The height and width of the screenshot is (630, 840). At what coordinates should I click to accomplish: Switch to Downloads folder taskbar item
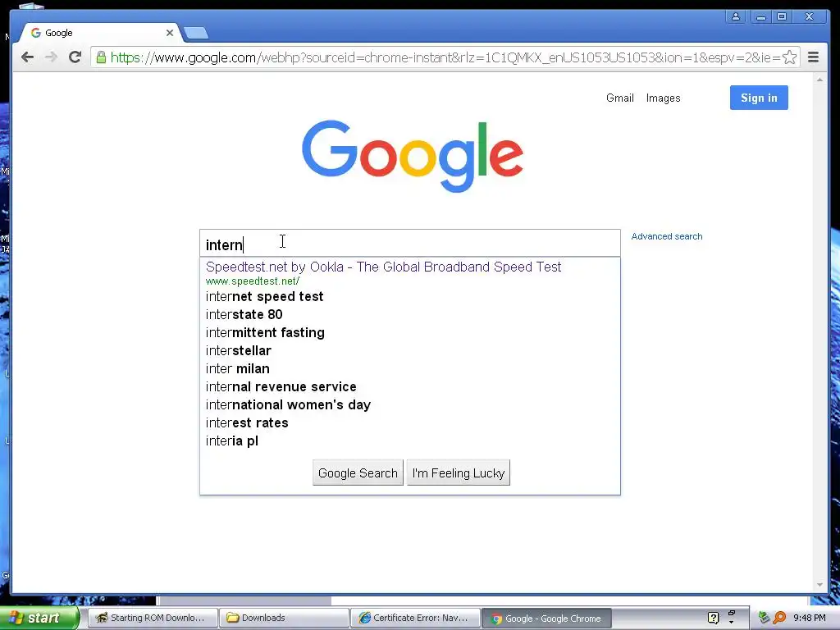point(284,618)
